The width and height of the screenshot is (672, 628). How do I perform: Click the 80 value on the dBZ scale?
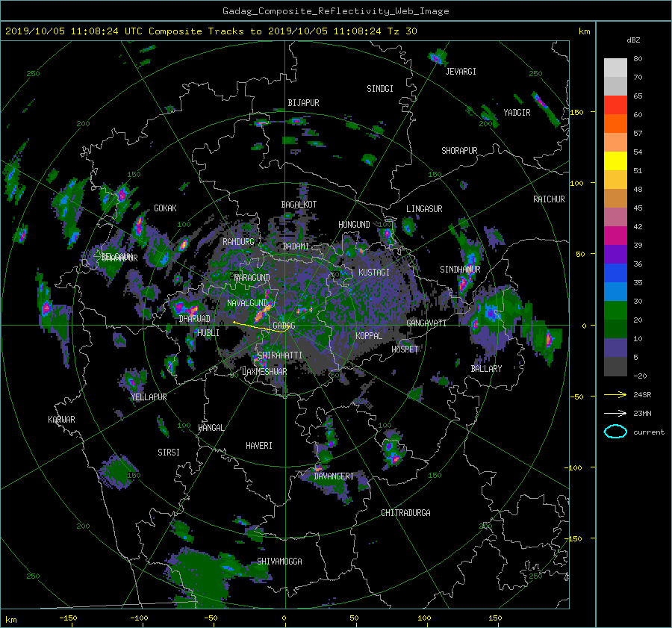click(638, 59)
